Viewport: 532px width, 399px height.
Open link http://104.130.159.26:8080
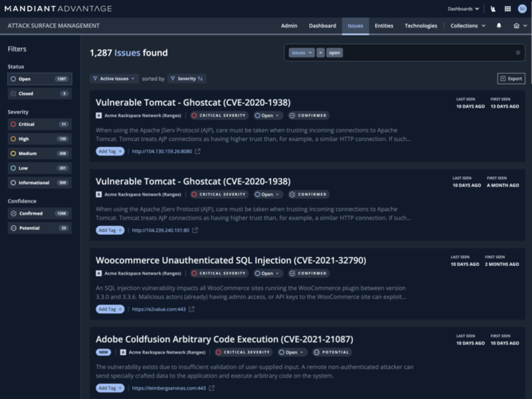coord(162,152)
